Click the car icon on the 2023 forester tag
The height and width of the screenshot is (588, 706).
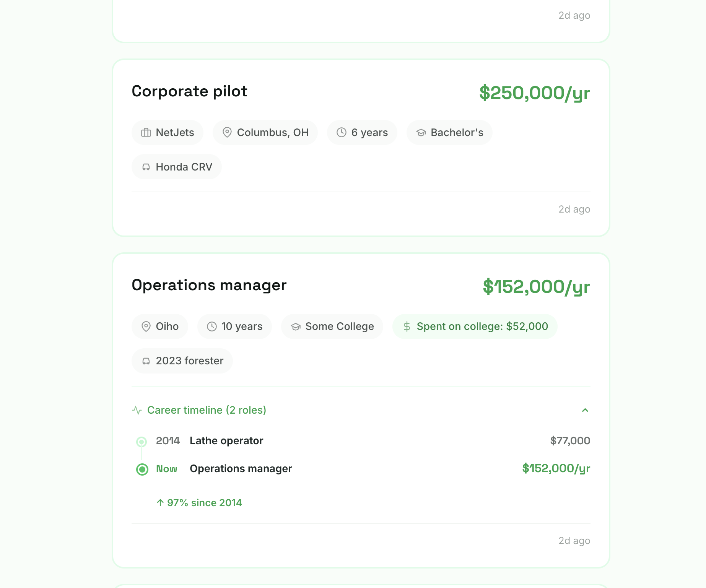click(x=146, y=361)
